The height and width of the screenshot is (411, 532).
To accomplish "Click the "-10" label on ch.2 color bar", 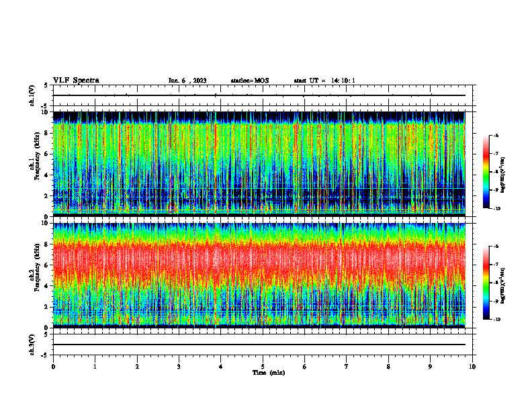I will (497, 320).
